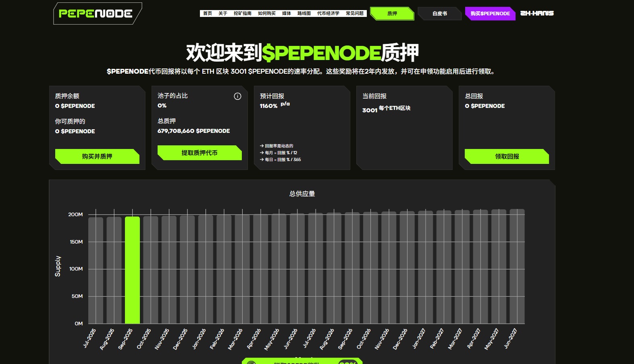The height and width of the screenshot is (364, 634).
Task: Open the 首页 menu item
Action: point(208,14)
